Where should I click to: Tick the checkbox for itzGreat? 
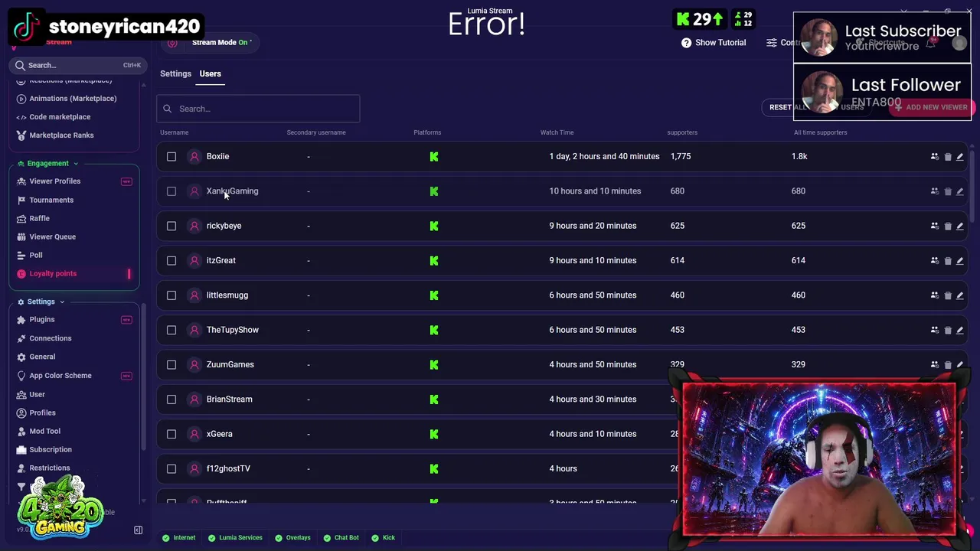coord(171,260)
